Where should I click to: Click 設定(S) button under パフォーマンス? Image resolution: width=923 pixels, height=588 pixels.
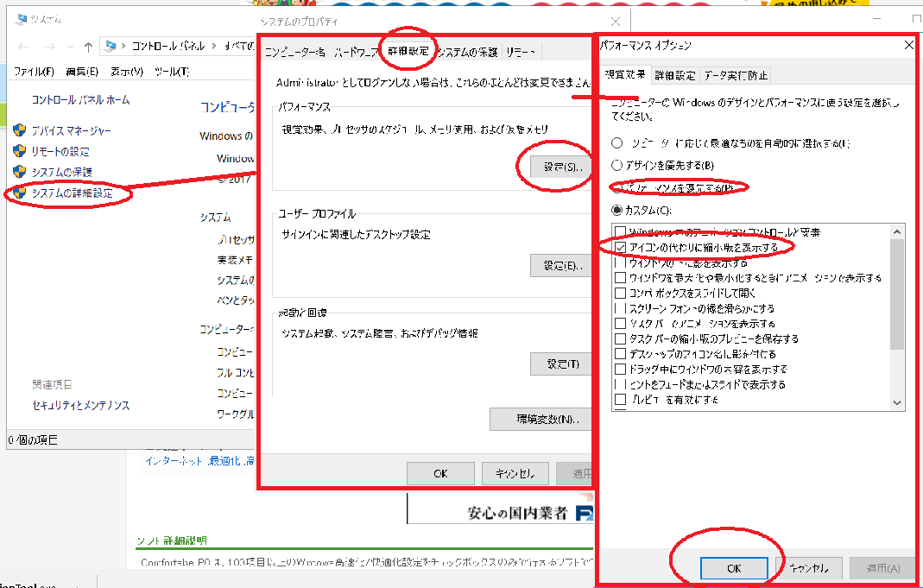coord(562,168)
